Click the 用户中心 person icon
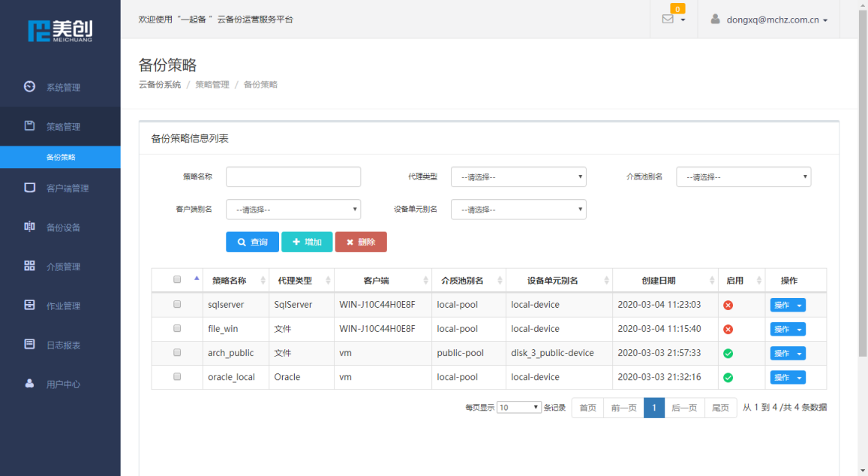This screenshot has width=868, height=476. (x=29, y=384)
